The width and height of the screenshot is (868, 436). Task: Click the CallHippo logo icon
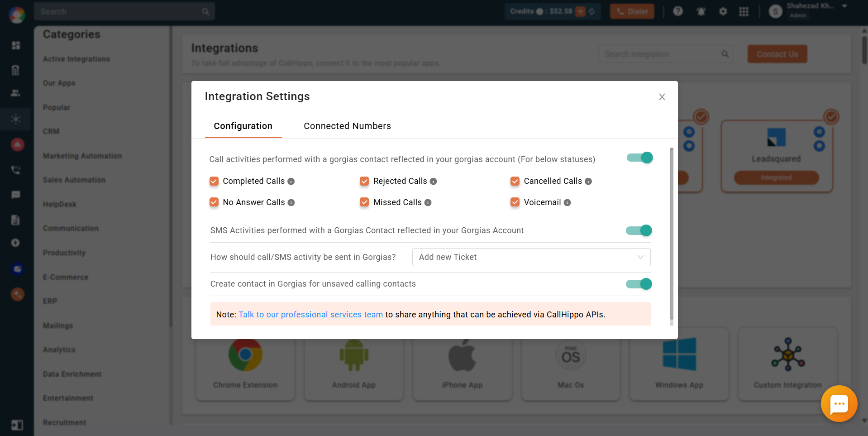pyautogui.click(x=17, y=15)
